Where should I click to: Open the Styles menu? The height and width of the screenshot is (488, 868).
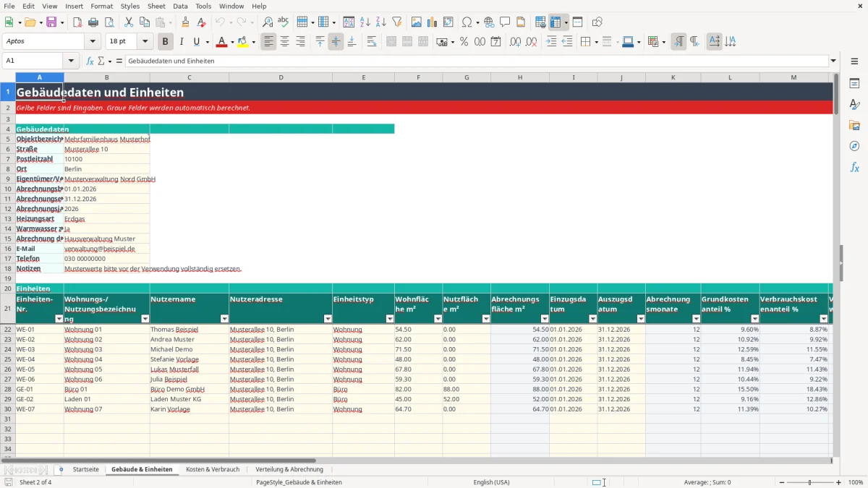point(130,6)
